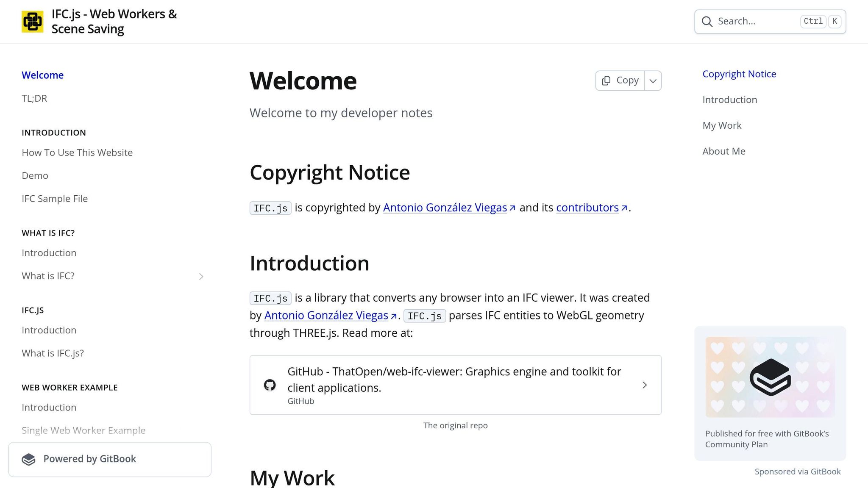Click the external-link arrow in the Introduction paragraph

[x=393, y=316]
